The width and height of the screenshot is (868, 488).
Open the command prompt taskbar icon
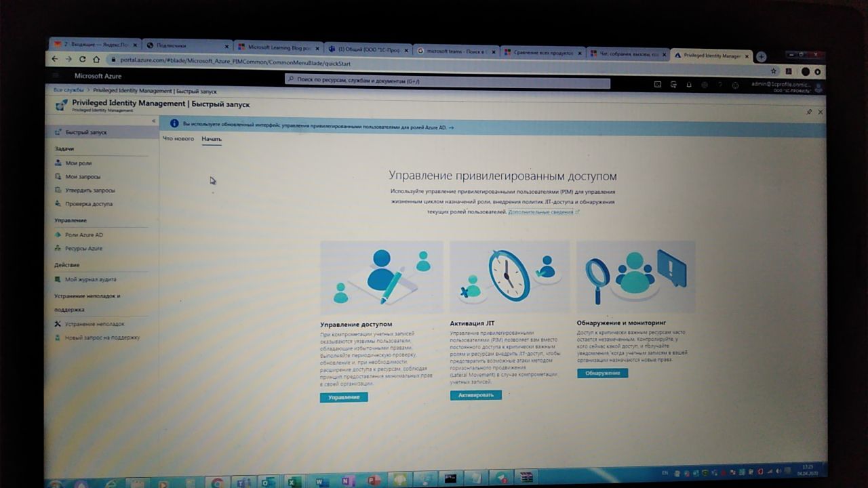point(450,478)
